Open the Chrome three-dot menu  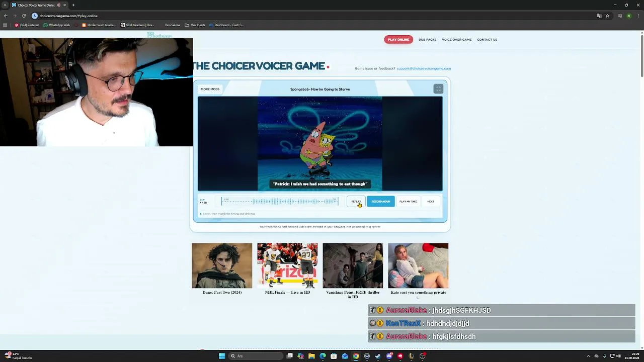click(638, 16)
